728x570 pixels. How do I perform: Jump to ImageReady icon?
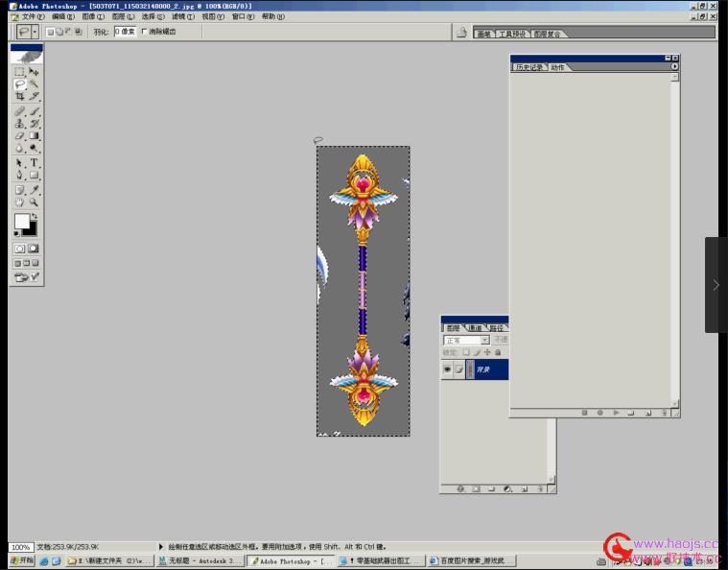27,277
